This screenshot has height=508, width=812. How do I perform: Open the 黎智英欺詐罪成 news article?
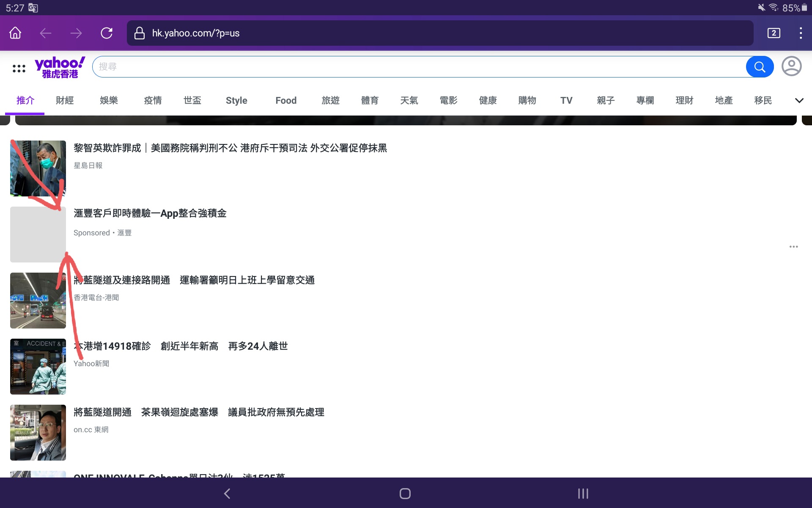pos(231,148)
